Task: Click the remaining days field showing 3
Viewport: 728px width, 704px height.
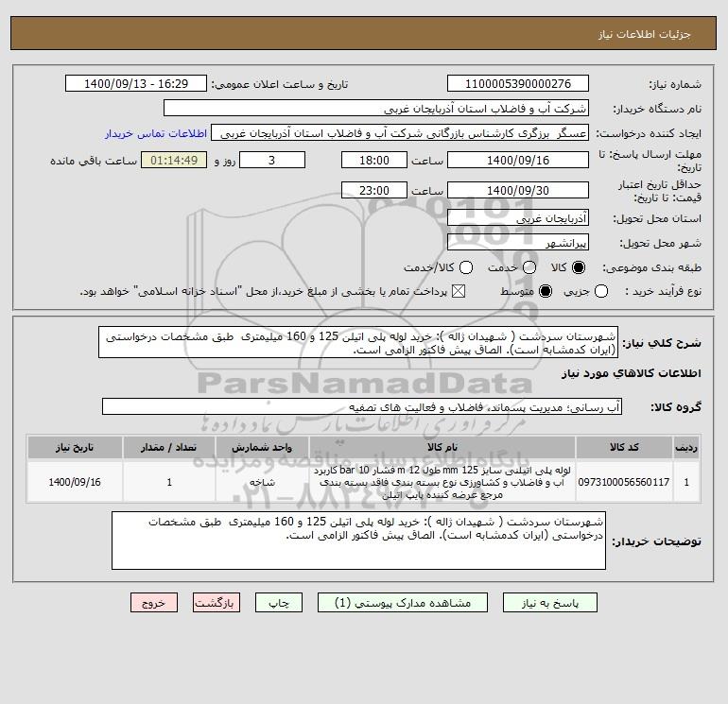Action: [x=272, y=160]
